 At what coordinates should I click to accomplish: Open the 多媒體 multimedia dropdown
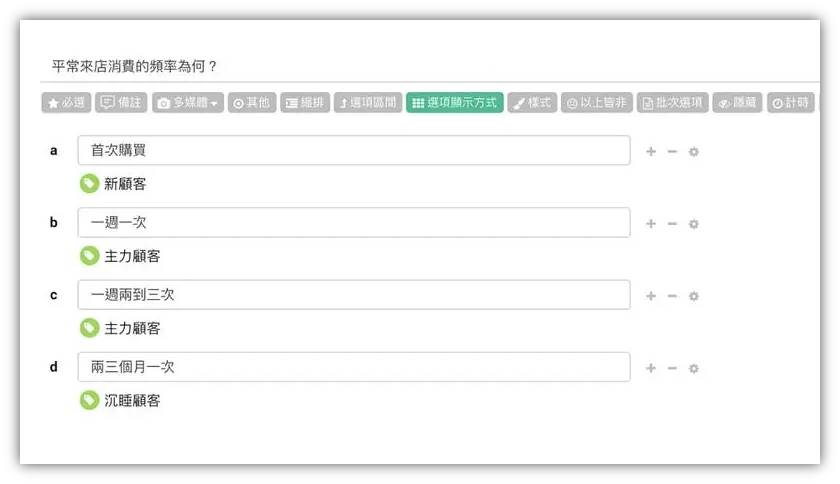pyautogui.click(x=188, y=102)
